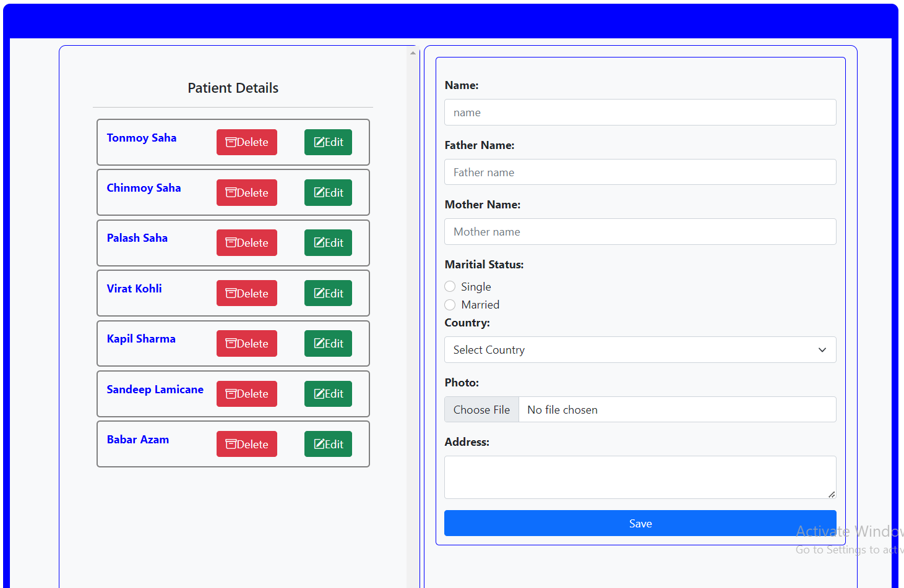
Task: Delete Tonmoy Saha using the trash icon
Action: click(x=230, y=142)
